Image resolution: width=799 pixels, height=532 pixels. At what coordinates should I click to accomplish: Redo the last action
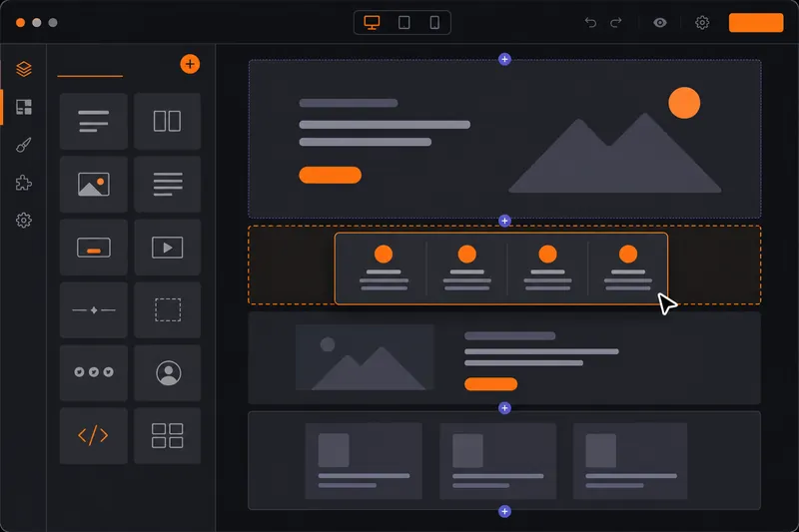(x=616, y=22)
